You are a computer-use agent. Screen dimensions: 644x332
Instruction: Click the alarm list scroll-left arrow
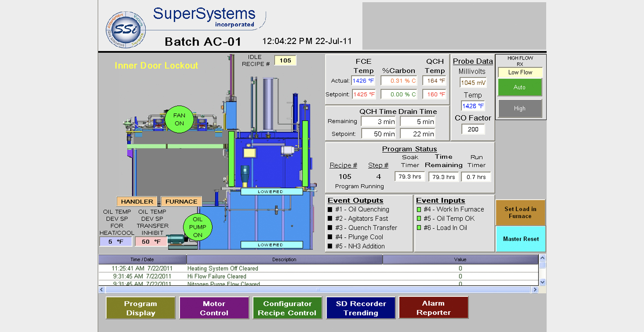[x=102, y=290]
